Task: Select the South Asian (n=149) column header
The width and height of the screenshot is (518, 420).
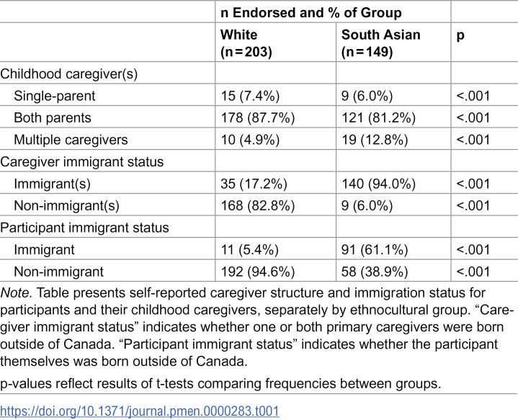Action: [380, 43]
